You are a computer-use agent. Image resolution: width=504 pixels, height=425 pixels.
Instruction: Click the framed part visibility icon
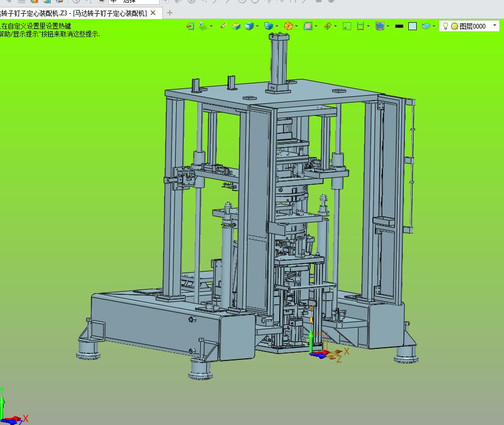click(308, 26)
